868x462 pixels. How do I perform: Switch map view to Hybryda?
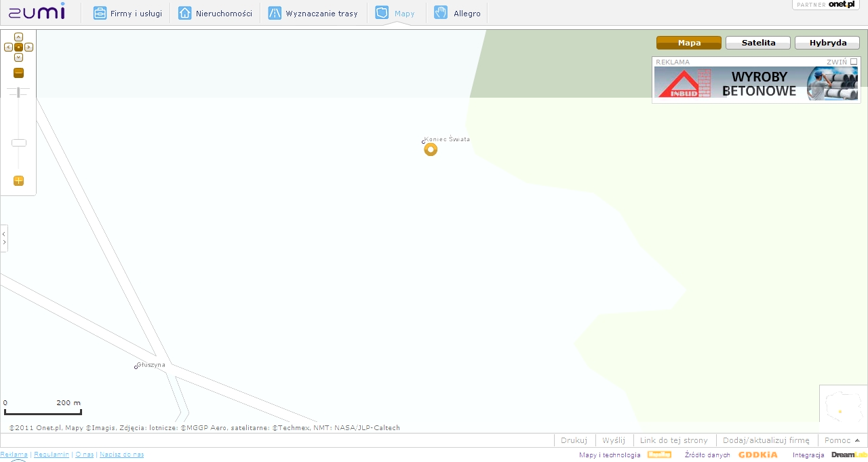[828, 43]
